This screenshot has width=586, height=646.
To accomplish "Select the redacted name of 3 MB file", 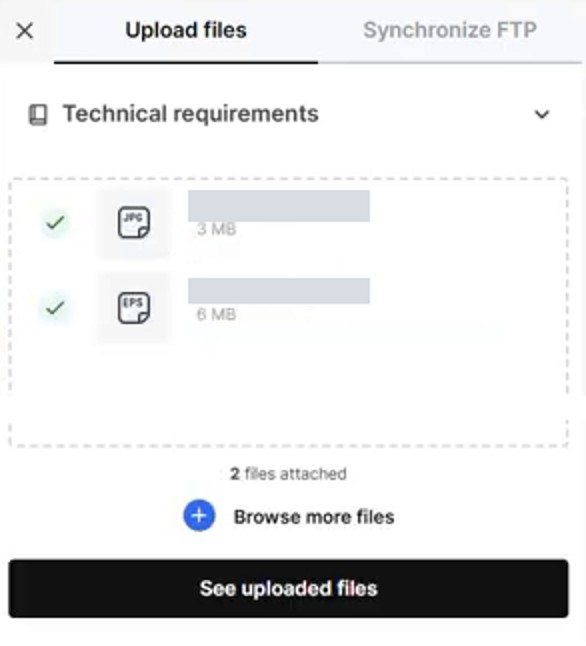I will click(x=279, y=206).
